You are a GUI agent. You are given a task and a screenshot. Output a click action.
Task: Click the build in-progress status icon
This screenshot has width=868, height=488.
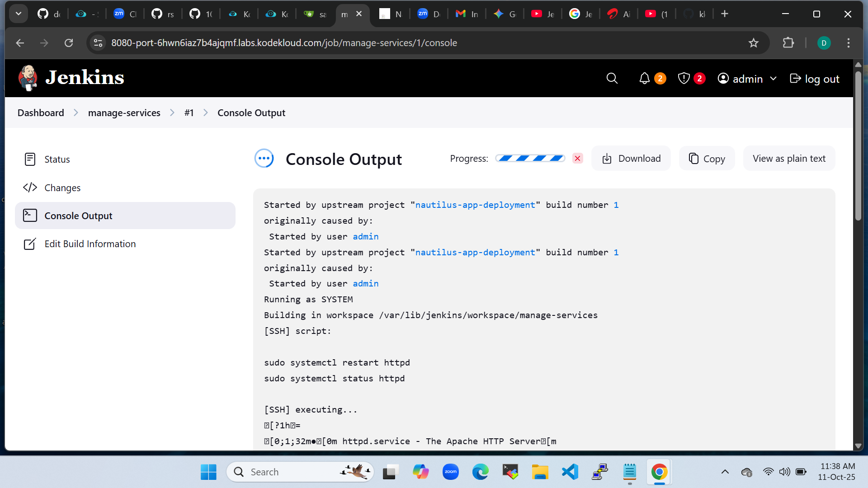264,159
